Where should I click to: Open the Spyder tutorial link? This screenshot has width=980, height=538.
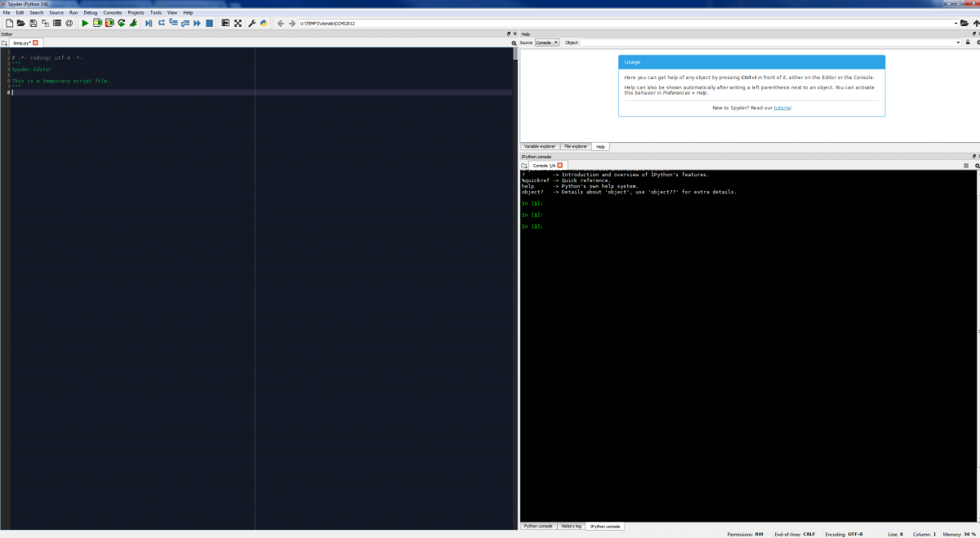tap(782, 108)
